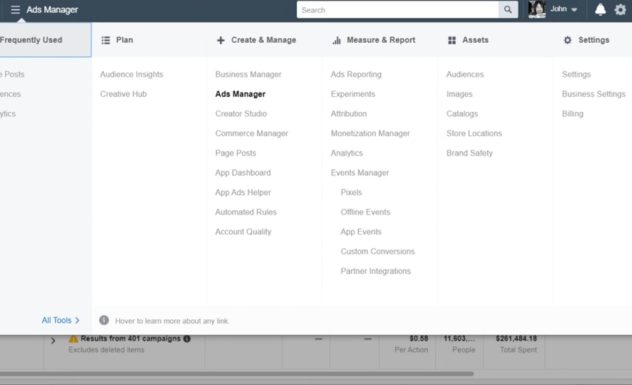Open Experiments
Screen dimensions: 632x385
pyautogui.click(x=353, y=94)
